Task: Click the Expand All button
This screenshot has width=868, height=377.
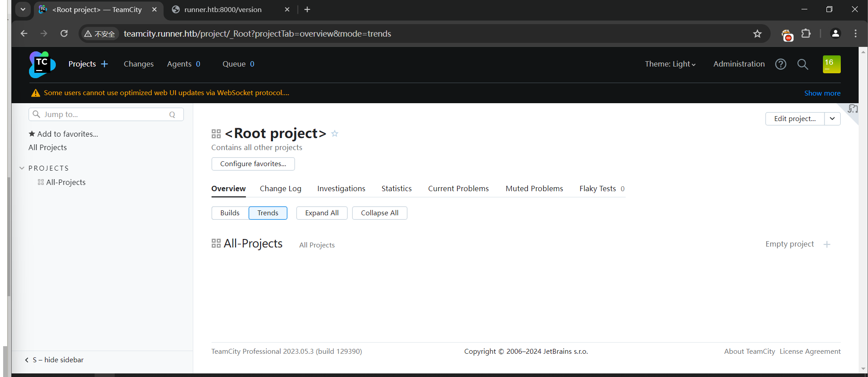Action: 322,213
